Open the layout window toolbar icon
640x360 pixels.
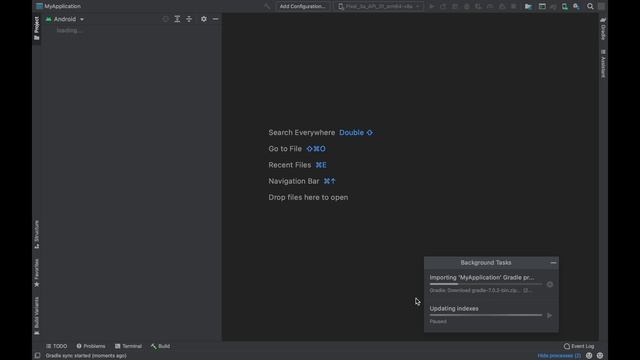click(x=542, y=6)
